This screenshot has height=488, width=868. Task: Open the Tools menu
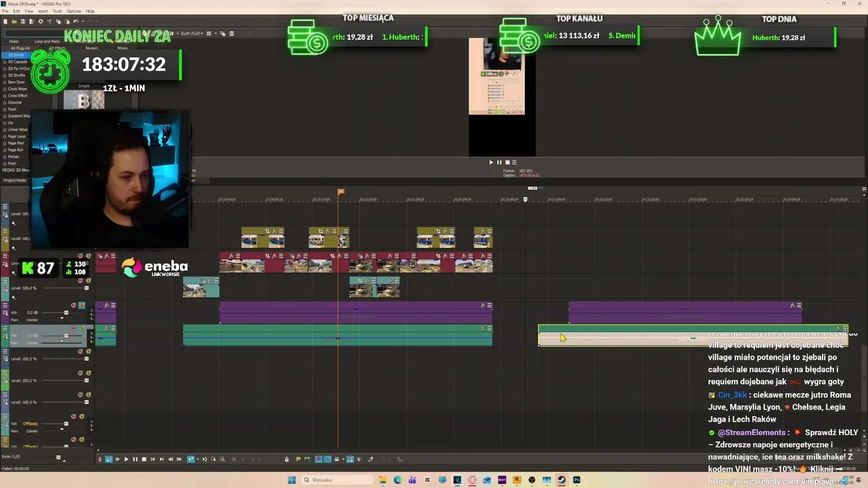(57, 11)
